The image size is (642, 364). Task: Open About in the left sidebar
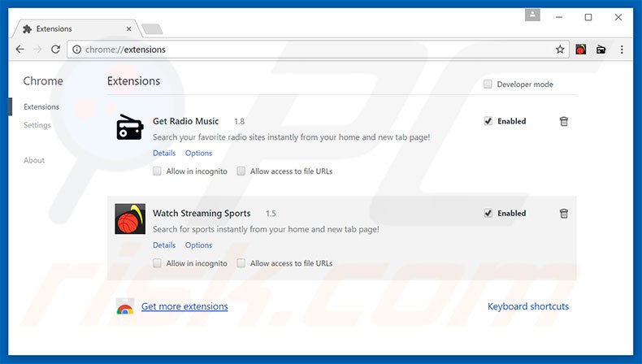coord(34,161)
